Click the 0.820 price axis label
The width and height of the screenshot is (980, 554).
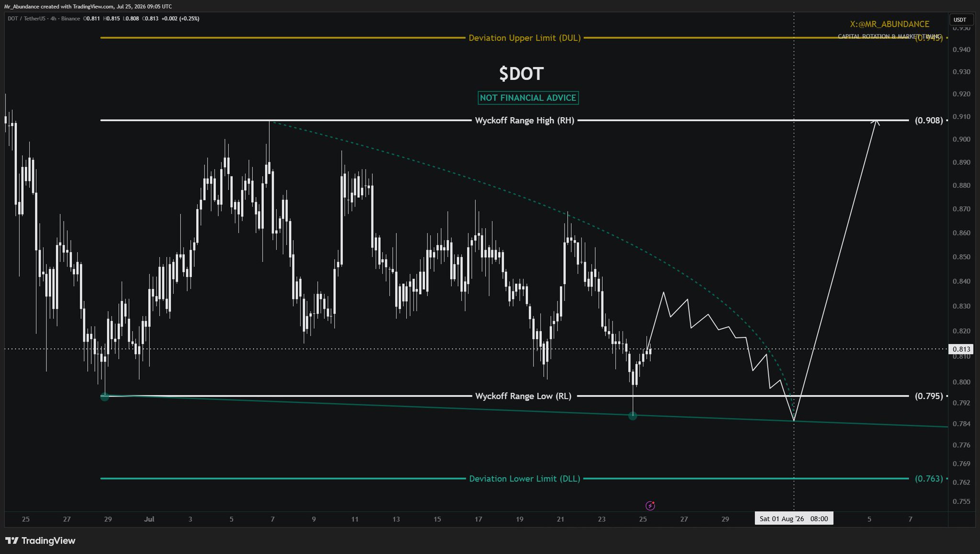961,331
